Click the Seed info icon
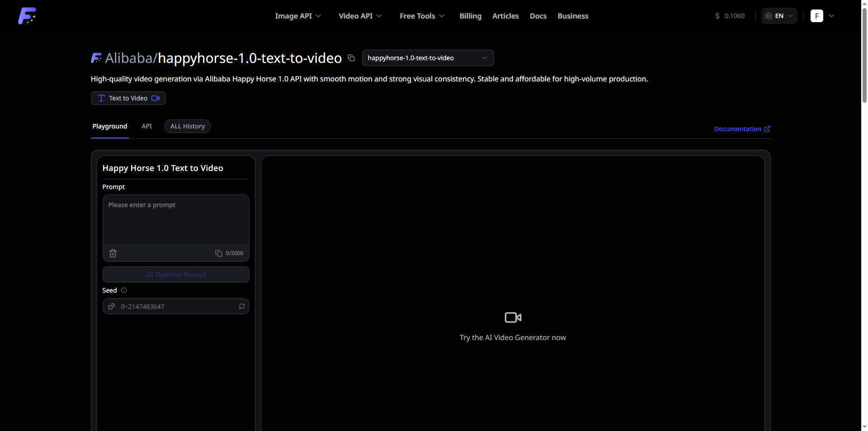Screen dimensions: 868x431 tap(124, 290)
